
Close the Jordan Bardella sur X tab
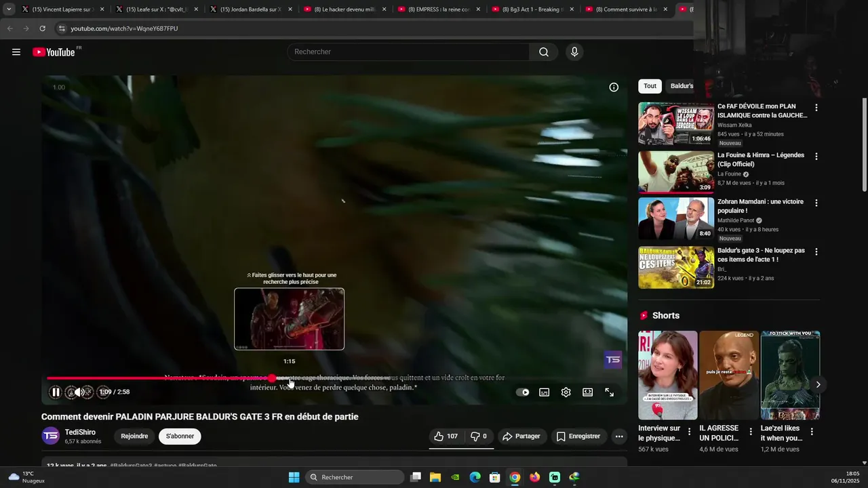click(290, 9)
